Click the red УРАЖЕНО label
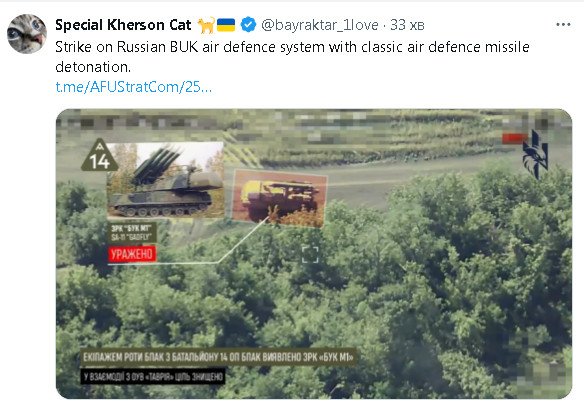Viewport: 584px width, 407px height. click(x=132, y=254)
